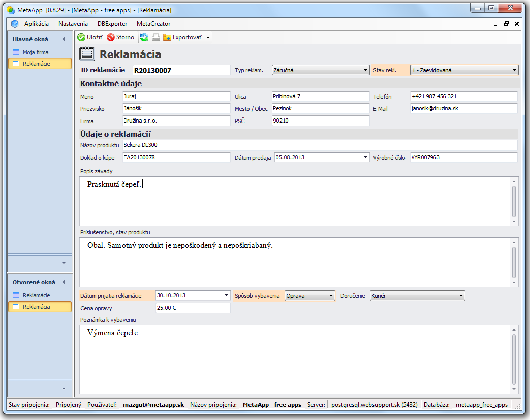Viewport: 530px width, 420px height.
Task: Click in Poznámka k vybaveniu text area
Action: 295,359
